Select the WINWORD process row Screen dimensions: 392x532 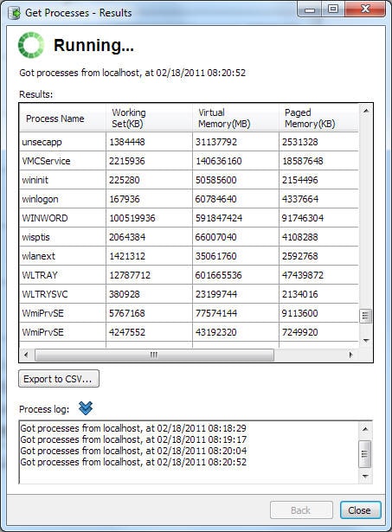189,218
